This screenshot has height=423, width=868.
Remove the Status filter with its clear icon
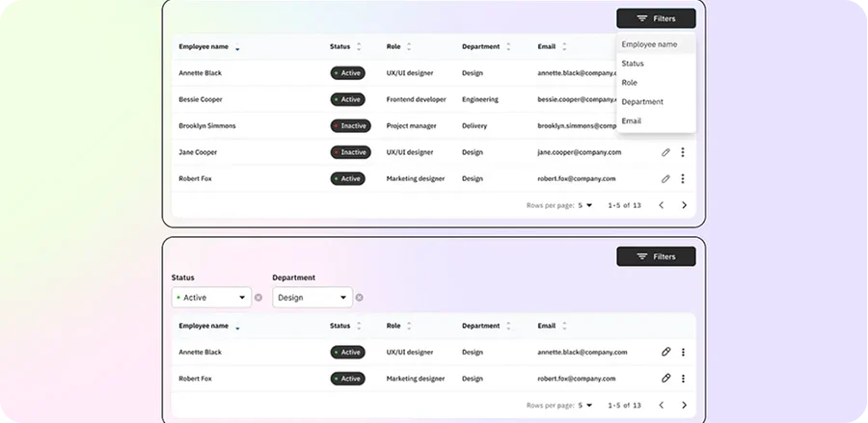258,298
